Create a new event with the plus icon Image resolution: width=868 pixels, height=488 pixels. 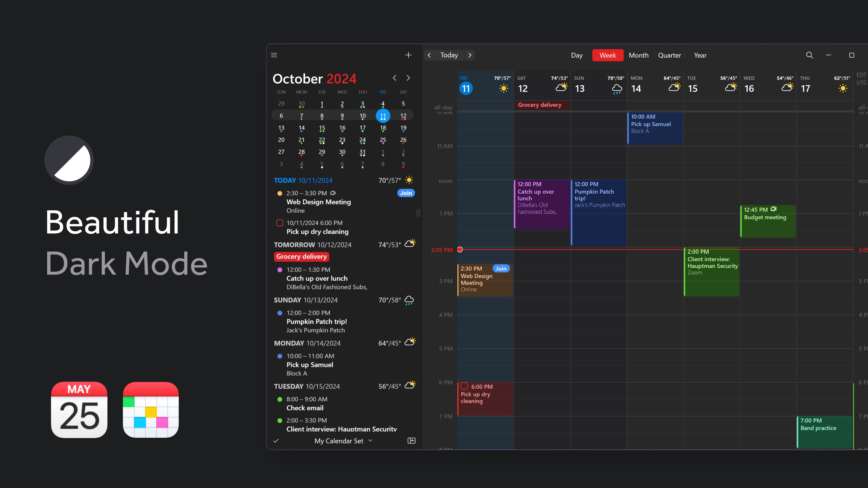(408, 55)
